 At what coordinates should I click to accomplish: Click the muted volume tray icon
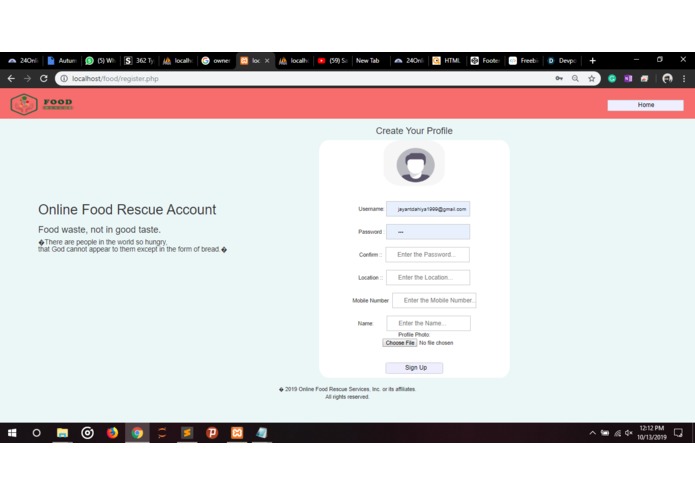coord(629,433)
